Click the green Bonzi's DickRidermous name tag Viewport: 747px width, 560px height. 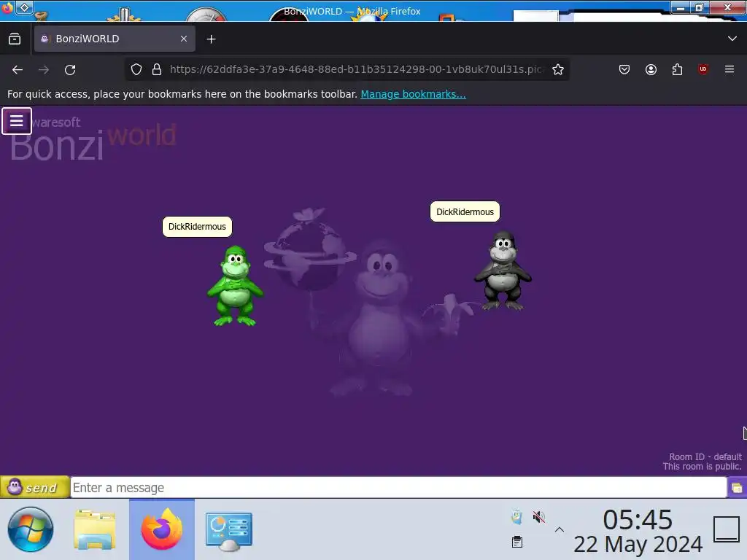[197, 227]
